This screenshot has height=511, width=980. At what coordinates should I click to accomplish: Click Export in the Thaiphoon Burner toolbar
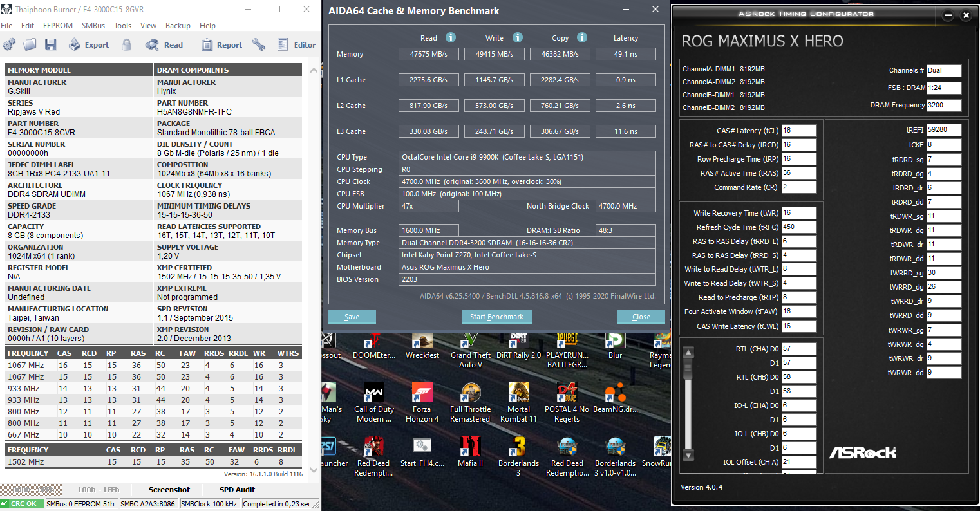(x=89, y=44)
